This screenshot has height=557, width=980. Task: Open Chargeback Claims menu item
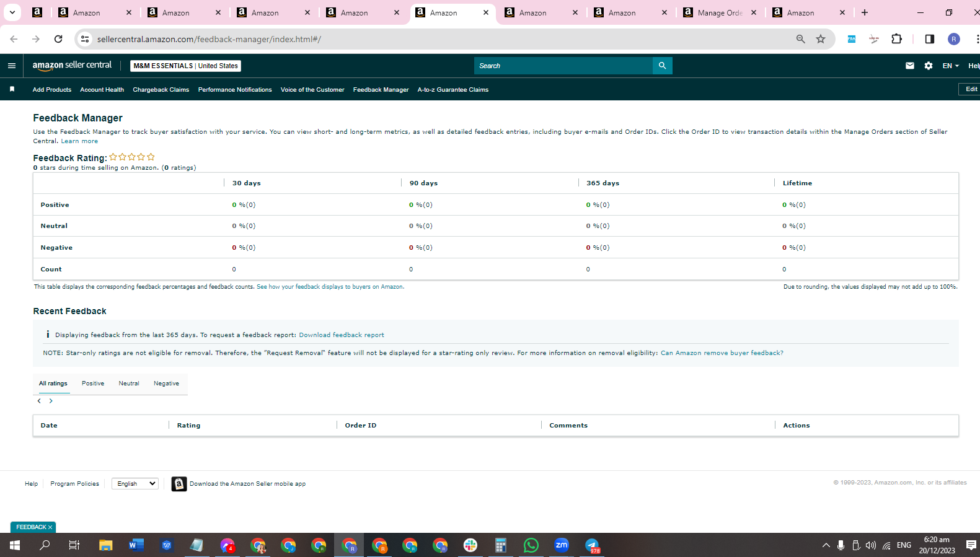tap(161, 90)
